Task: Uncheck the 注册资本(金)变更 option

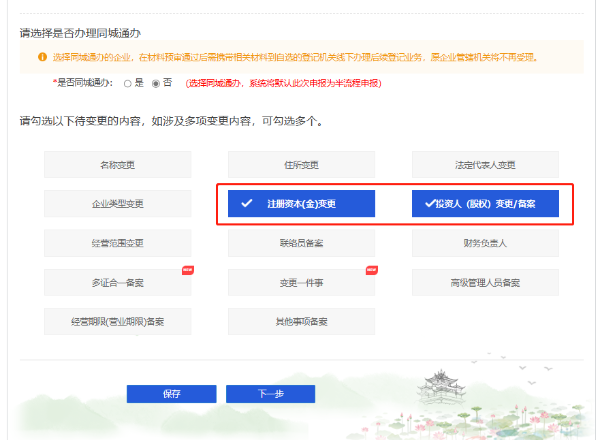Action: [x=301, y=204]
